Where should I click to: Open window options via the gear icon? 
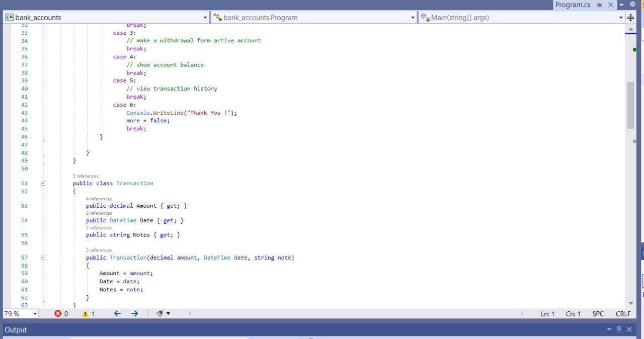pos(632,5)
